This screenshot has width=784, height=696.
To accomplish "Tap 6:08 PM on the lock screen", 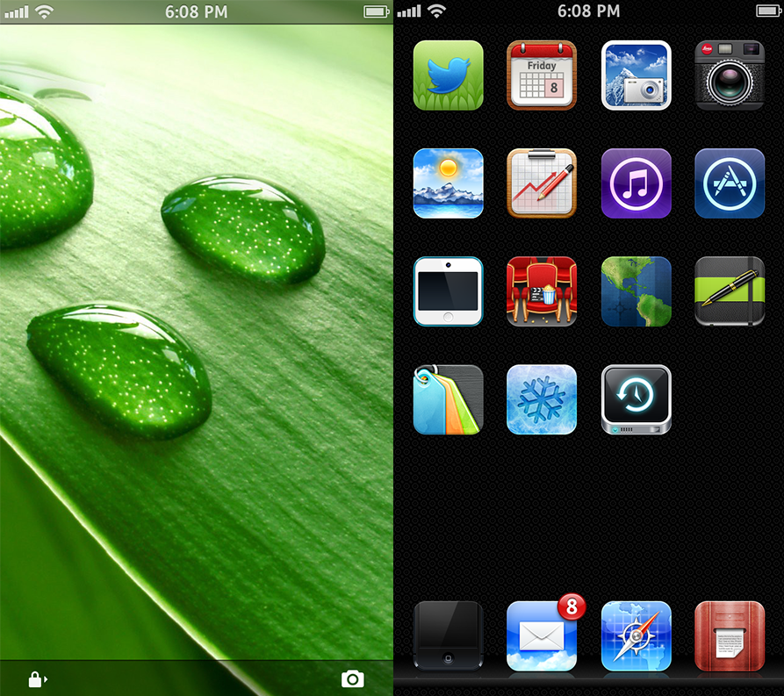I will pos(197,12).
